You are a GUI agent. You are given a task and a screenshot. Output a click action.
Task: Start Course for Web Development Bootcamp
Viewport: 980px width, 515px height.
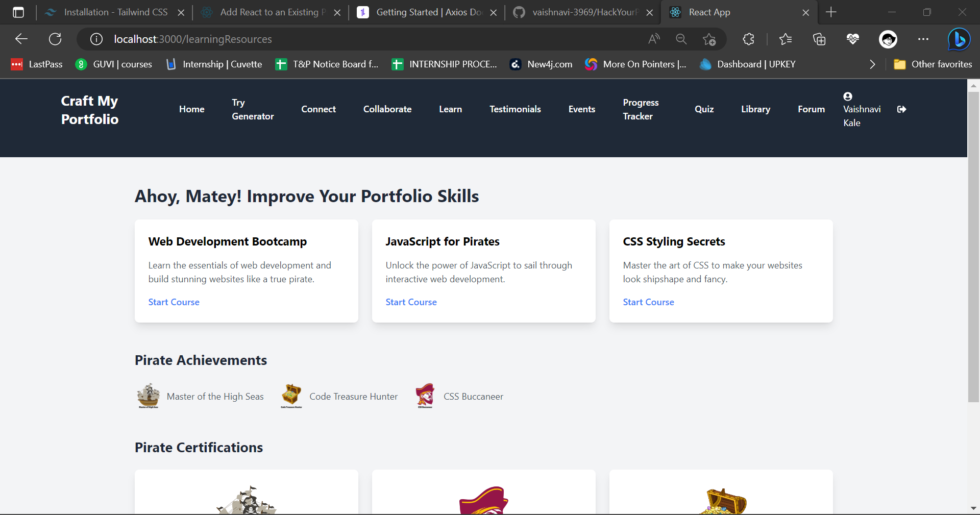coord(174,302)
